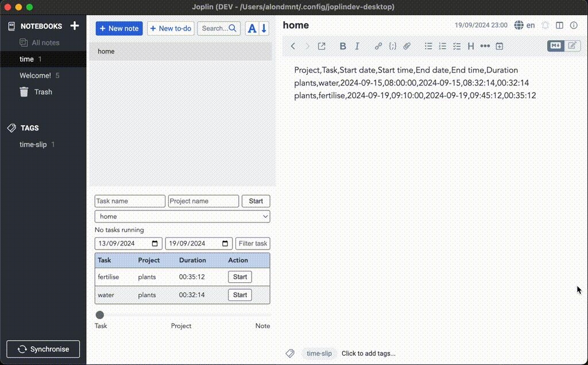Insert a bulleted list

click(x=428, y=46)
